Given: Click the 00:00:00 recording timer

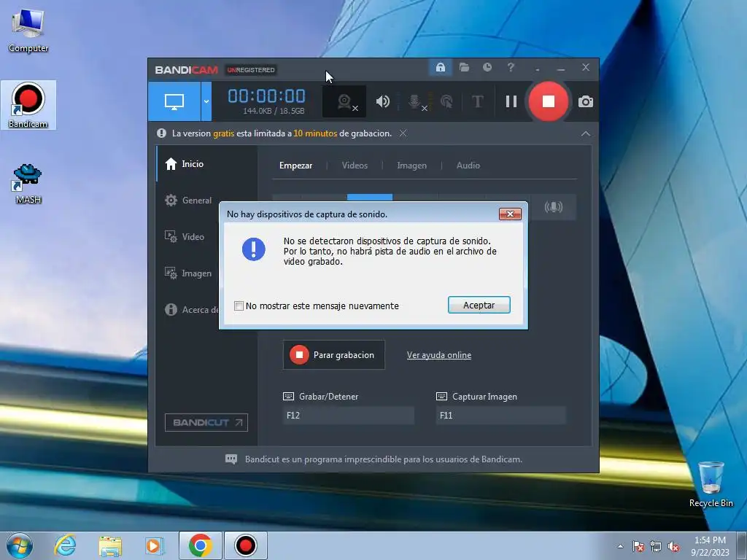Looking at the screenshot, I should click(x=266, y=96).
